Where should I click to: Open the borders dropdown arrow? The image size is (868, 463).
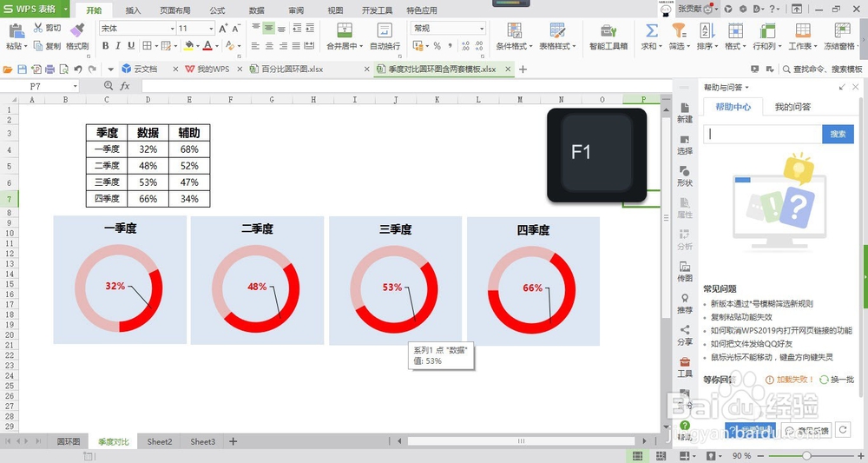[x=156, y=46]
